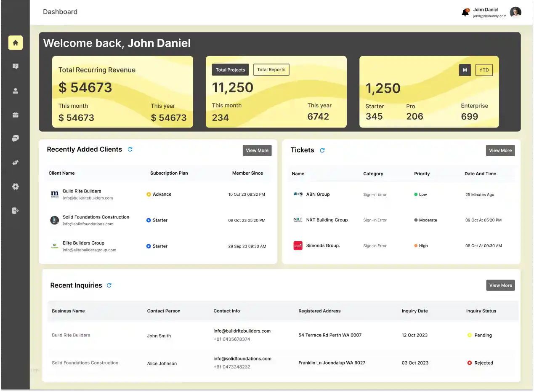Select the Total Projects tab
The height and width of the screenshot is (392, 534).
click(x=230, y=70)
